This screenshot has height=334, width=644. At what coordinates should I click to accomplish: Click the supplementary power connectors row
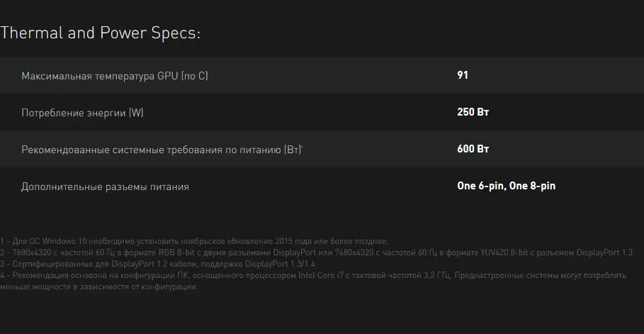(322, 186)
